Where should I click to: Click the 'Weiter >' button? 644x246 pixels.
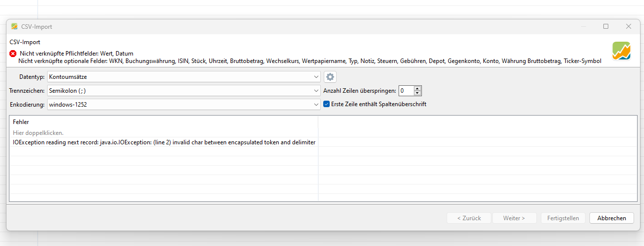point(513,218)
